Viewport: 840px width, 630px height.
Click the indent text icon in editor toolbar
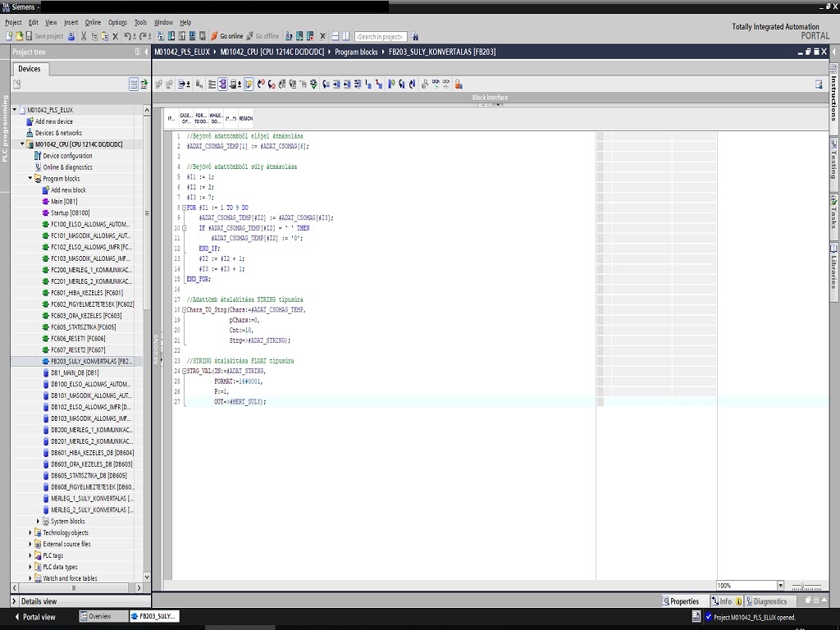click(x=336, y=84)
